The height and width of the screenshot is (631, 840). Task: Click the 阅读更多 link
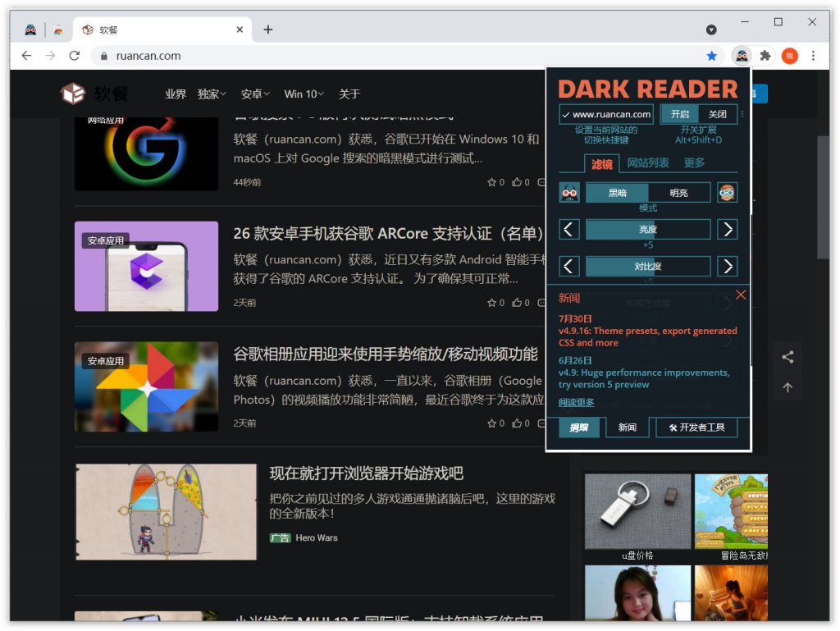[577, 402]
